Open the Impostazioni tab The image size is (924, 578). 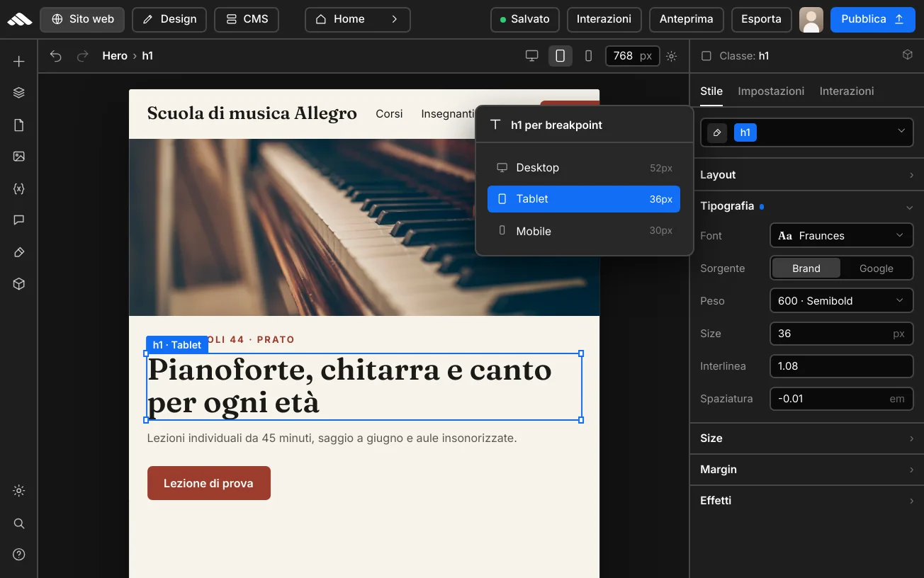(771, 91)
